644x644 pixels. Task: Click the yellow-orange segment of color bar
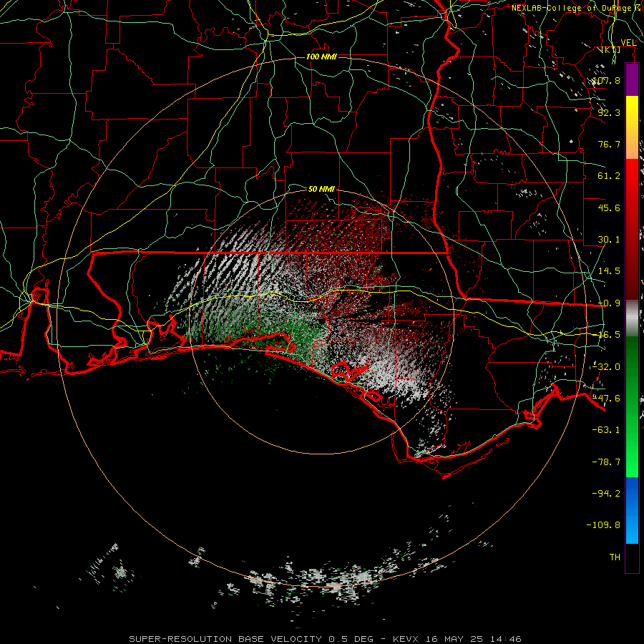tap(632, 127)
